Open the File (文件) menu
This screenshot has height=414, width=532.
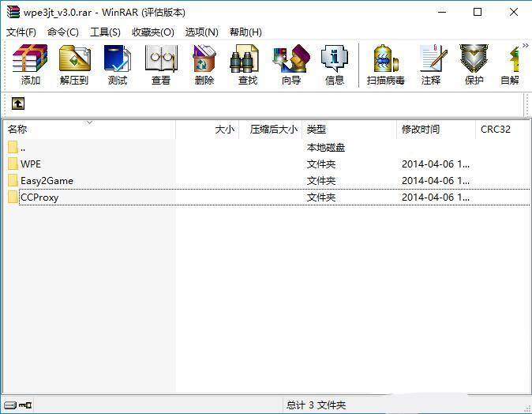coord(21,32)
